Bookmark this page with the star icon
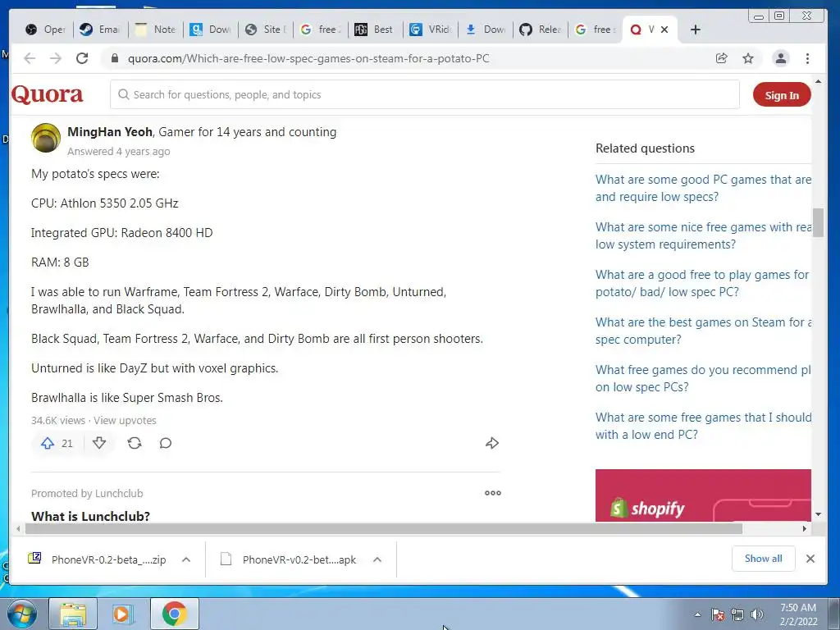This screenshot has width=840, height=630. point(748,58)
